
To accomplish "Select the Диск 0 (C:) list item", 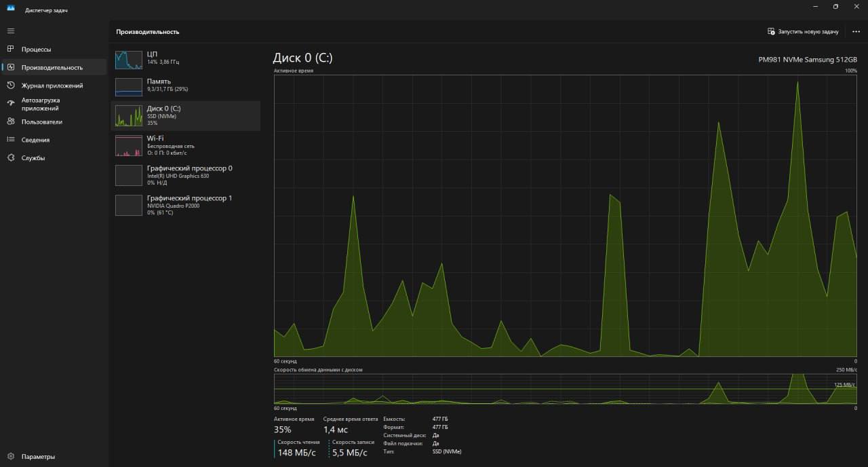I will coord(185,115).
